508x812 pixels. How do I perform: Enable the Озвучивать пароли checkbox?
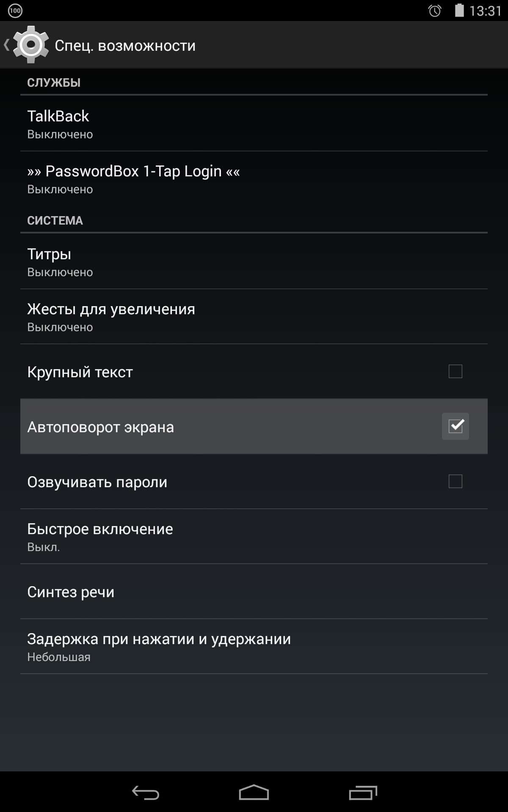456,481
